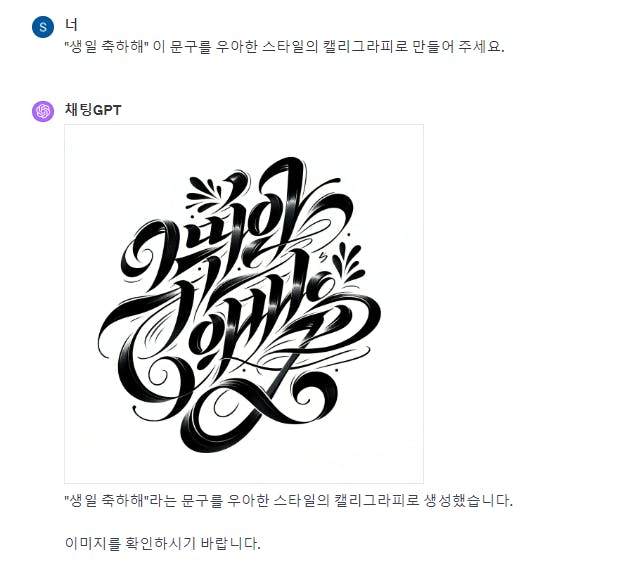Select the "채팅GPT" sender name
This screenshot has height=562, width=634.
(93, 110)
